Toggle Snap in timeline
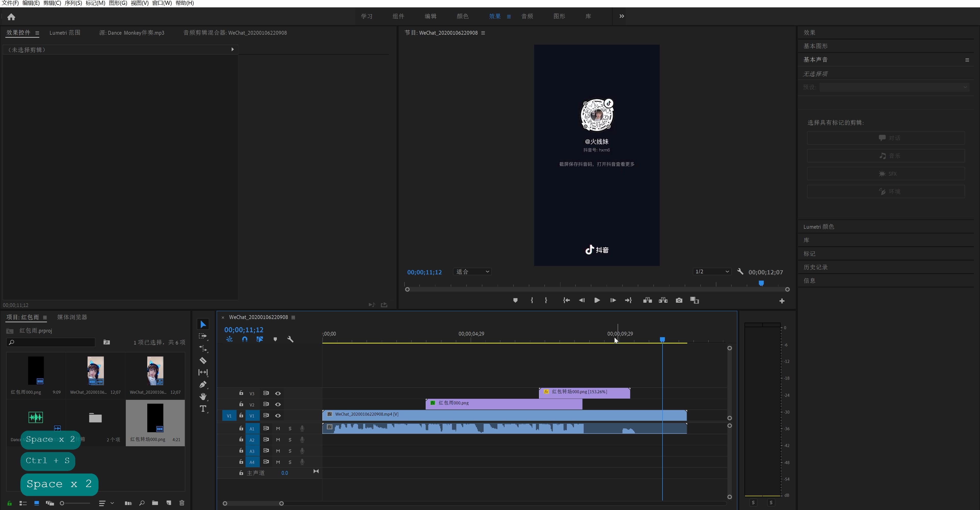This screenshot has height=510, width=980. click(x=244, y=339)
